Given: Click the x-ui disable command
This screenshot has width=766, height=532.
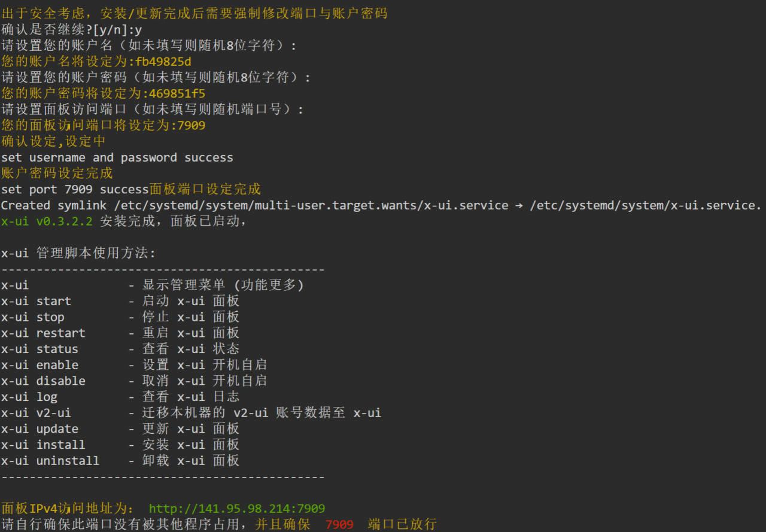Looking at the screenshot, I should 43,381.
